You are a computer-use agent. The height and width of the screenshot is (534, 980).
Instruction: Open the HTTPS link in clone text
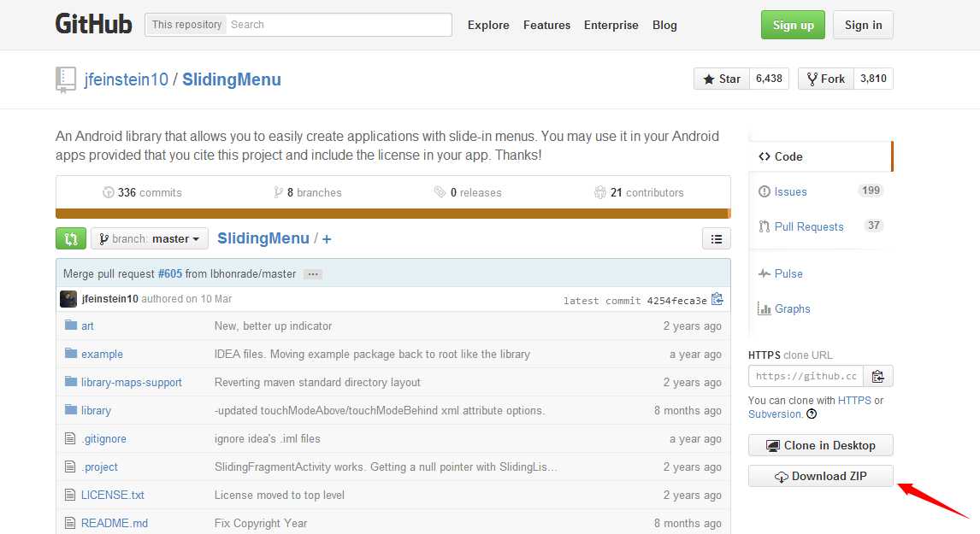[854, 401]
